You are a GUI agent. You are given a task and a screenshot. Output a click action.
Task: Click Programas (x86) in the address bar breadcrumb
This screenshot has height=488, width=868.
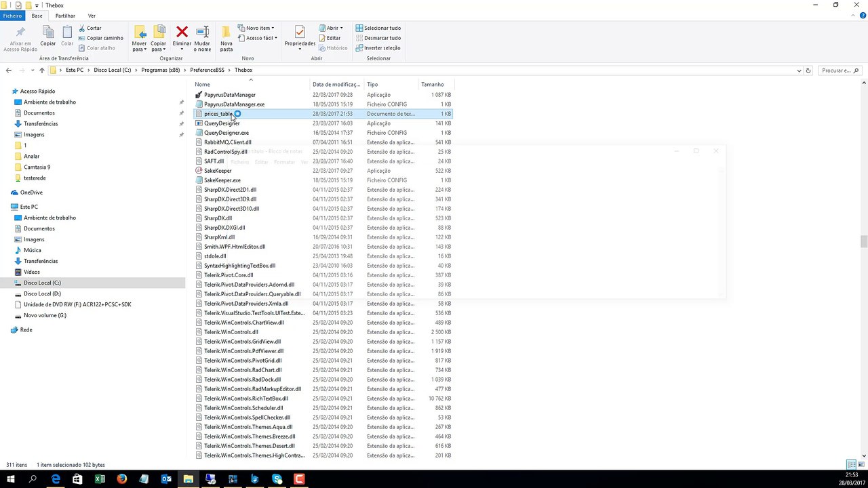click(x=160, y=70)
